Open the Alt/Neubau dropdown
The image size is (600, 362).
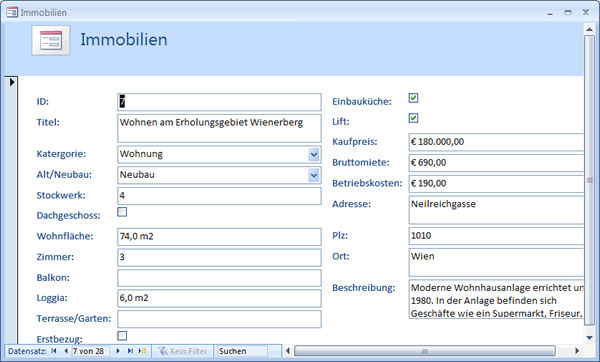(x=314, y=175)
